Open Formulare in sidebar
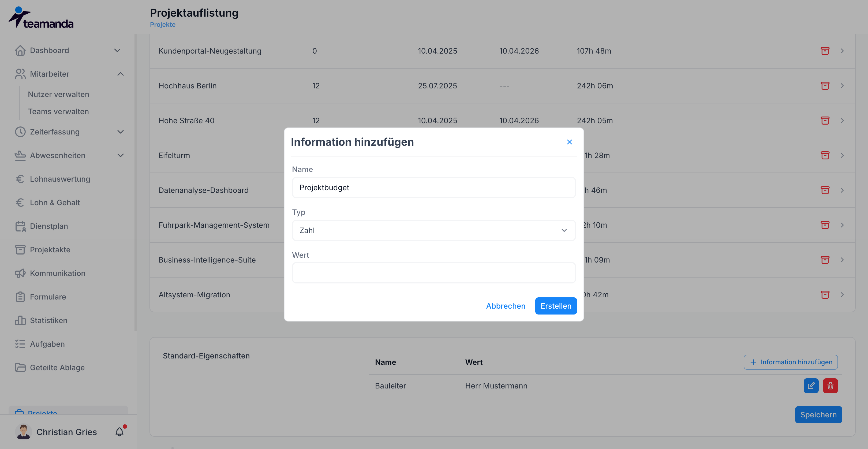This screenshot has width=868, height=449. (x=48, y=297)
